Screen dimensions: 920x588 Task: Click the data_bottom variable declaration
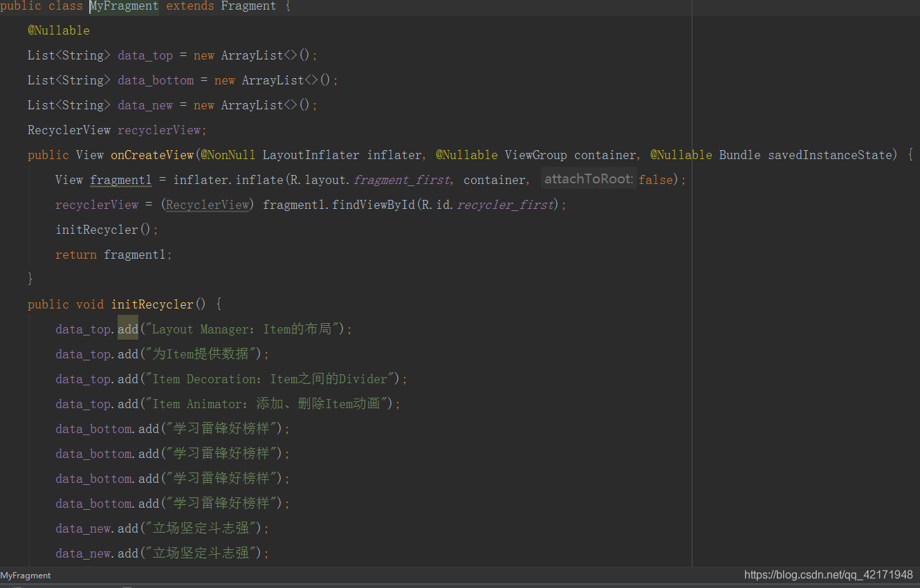tap(156, 80)
